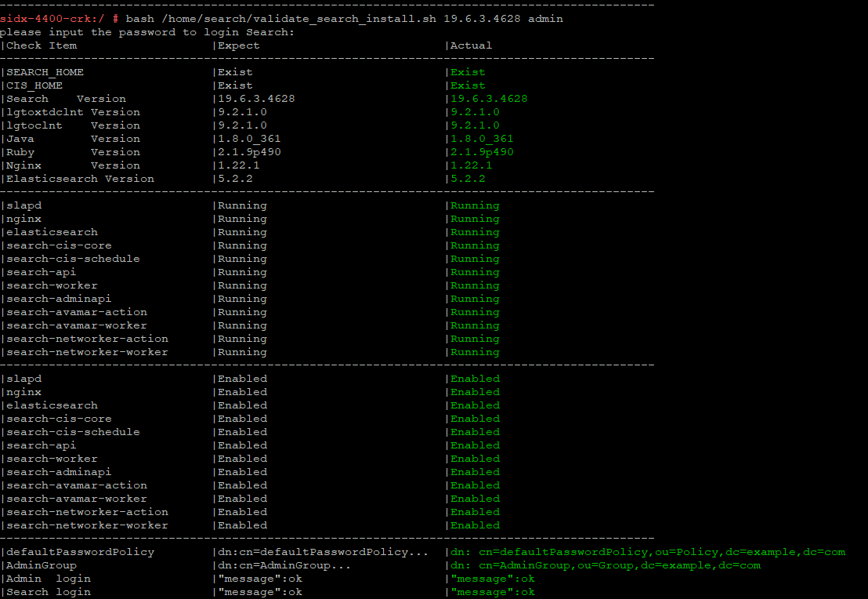The width and height of the screenshot is (868, 599).
Task: Click green '"message":ok' in the Admin login row
Action: coord(493,579)
